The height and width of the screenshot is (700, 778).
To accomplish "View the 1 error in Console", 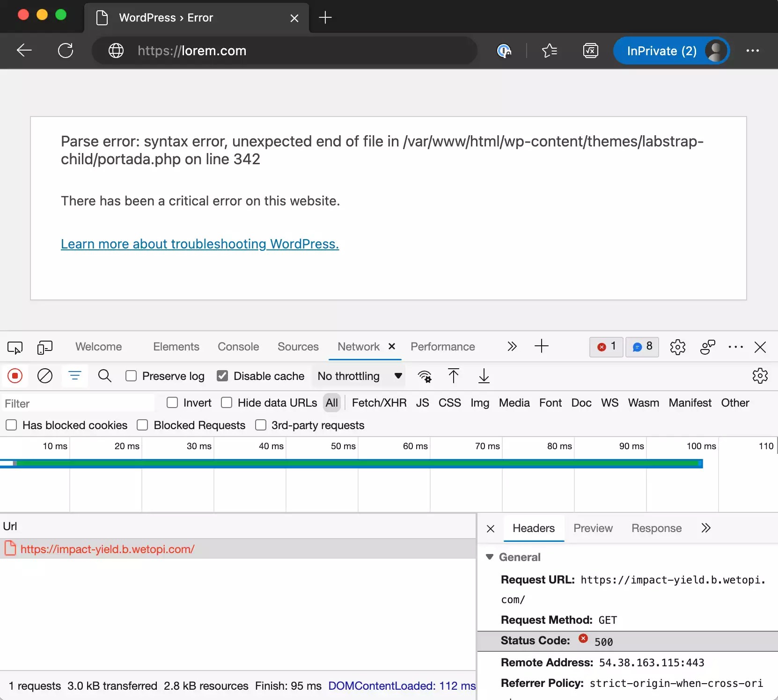I will 606,347.
